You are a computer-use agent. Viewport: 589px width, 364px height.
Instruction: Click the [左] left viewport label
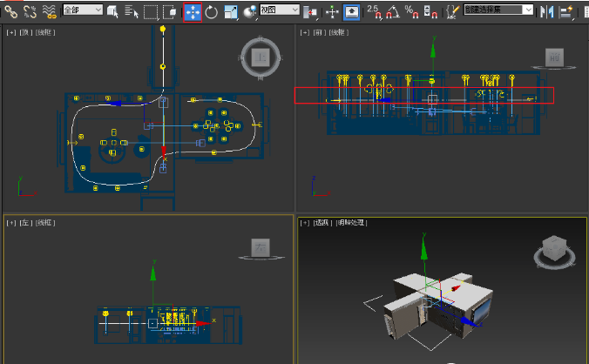pos(24,223)
